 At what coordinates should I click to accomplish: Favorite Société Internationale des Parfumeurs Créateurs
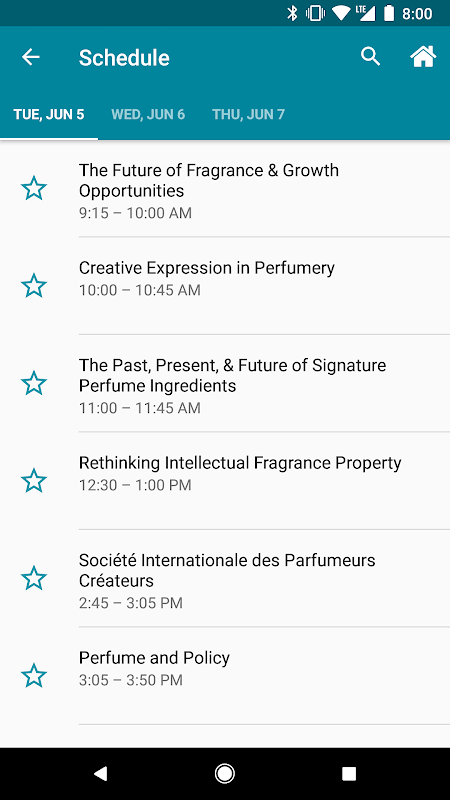[34, 578]
